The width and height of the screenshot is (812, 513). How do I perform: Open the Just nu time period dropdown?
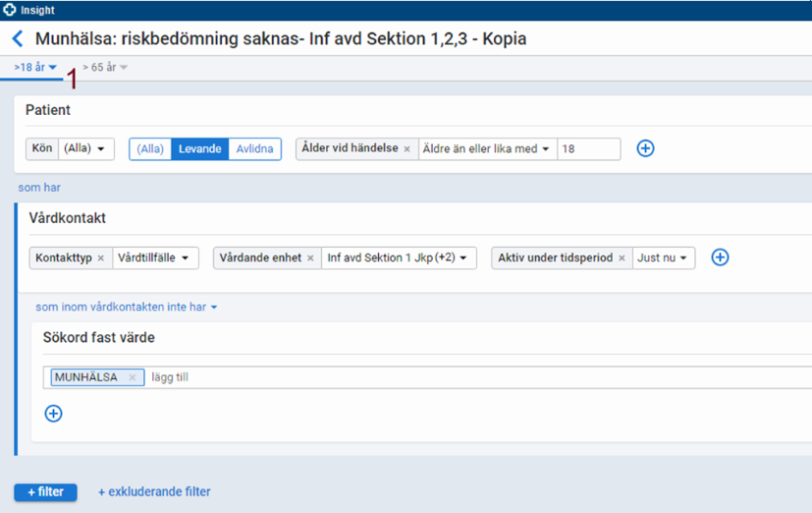[664, 258]
